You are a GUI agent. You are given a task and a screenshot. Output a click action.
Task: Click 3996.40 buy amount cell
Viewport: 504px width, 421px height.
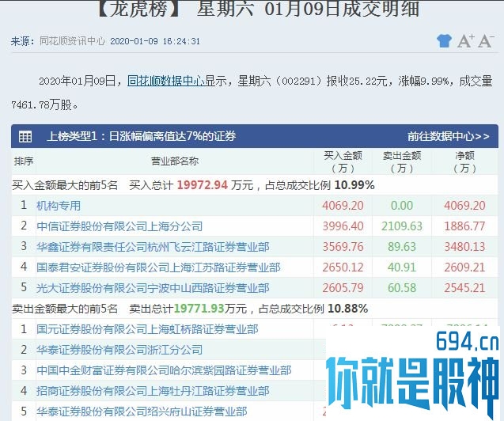click(343, 226)
